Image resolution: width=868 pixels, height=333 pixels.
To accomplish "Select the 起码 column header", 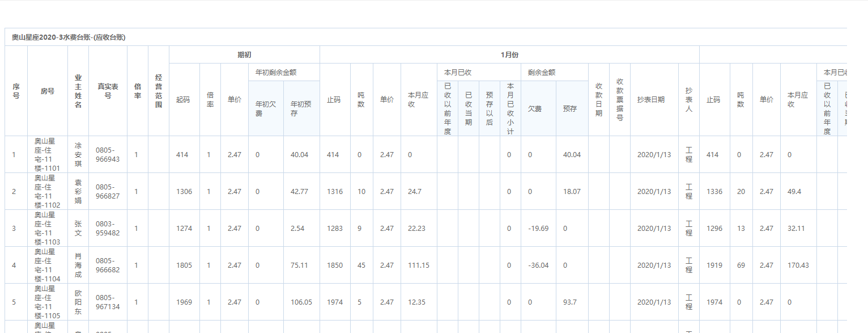I will coord(183,99).
